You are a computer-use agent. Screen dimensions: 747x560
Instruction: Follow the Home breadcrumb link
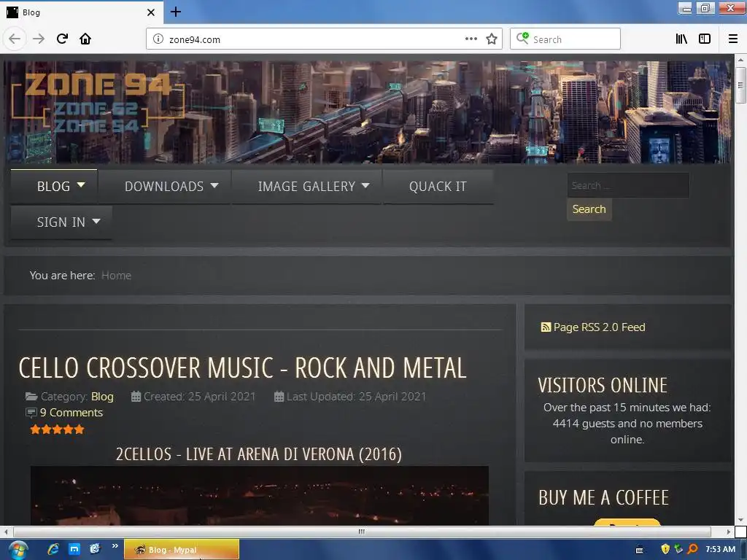pos(116,275)
